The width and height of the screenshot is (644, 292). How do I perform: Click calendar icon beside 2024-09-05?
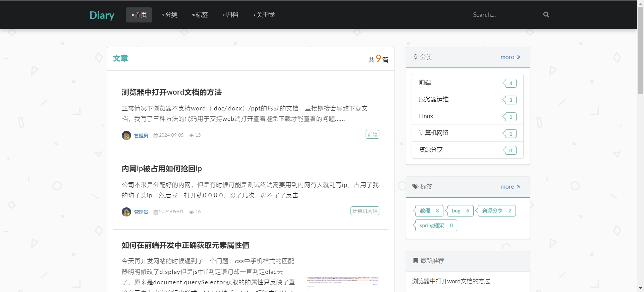(x=156, y=136)
